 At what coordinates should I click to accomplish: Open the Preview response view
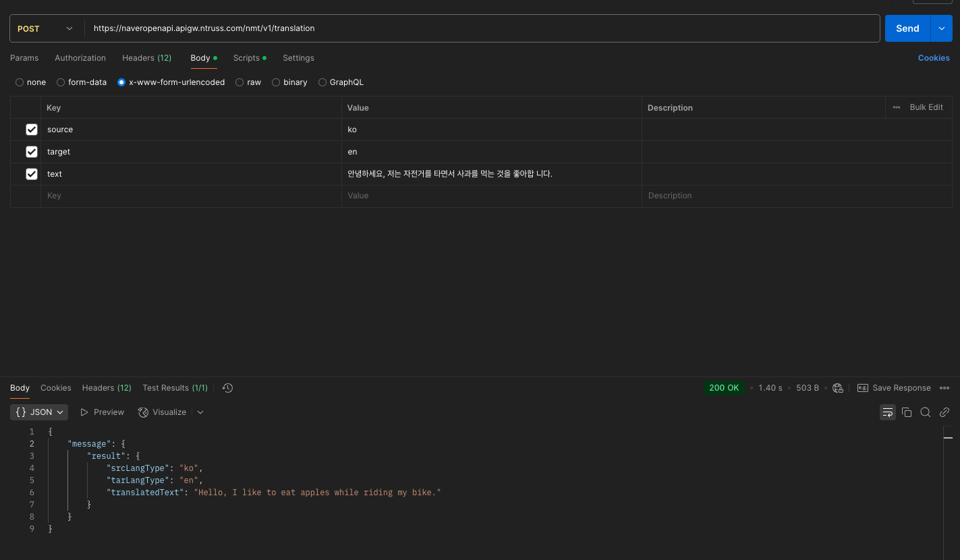coord(103,412)
